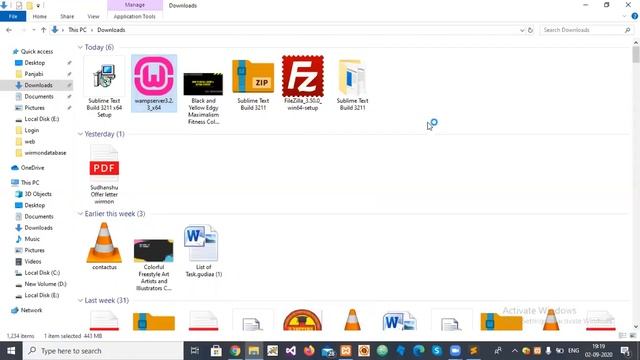Expand the address bar history dropdown

(522, 30)
